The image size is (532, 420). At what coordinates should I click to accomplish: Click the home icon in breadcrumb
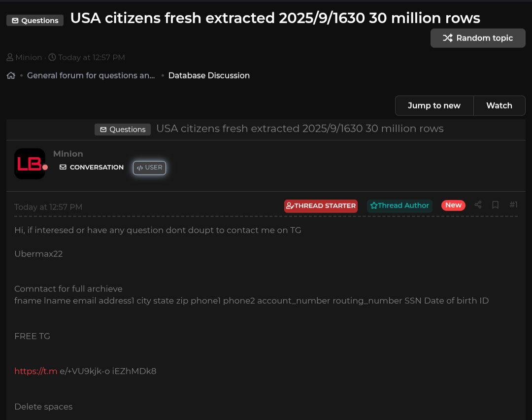point(11,75)
